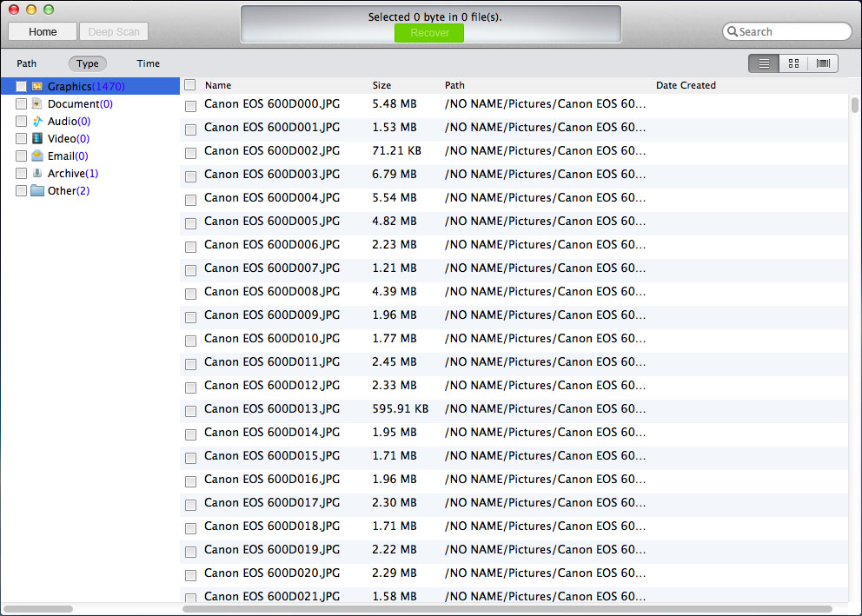Start a Deep Scan
The image size is (862, 616).
coord(114,32)
